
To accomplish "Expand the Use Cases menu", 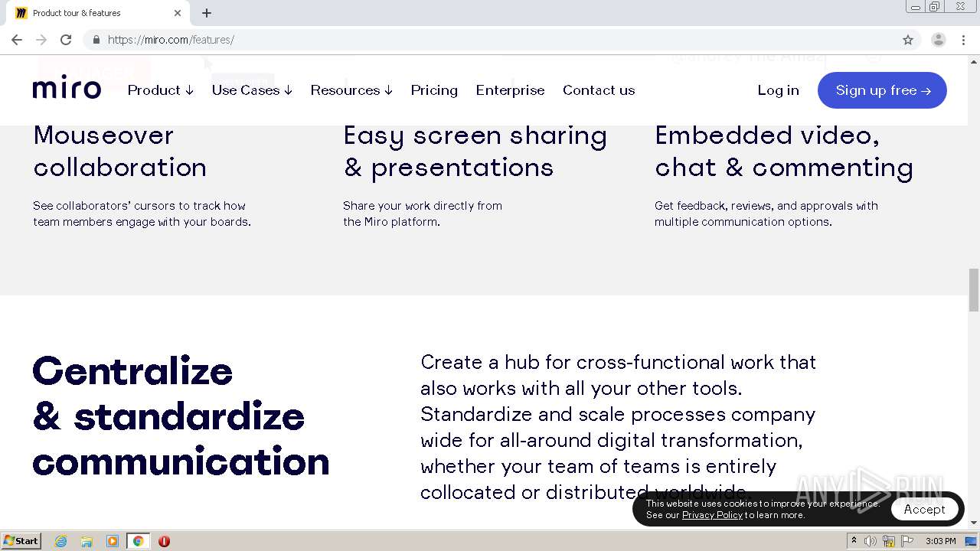I will pos(252,90).
